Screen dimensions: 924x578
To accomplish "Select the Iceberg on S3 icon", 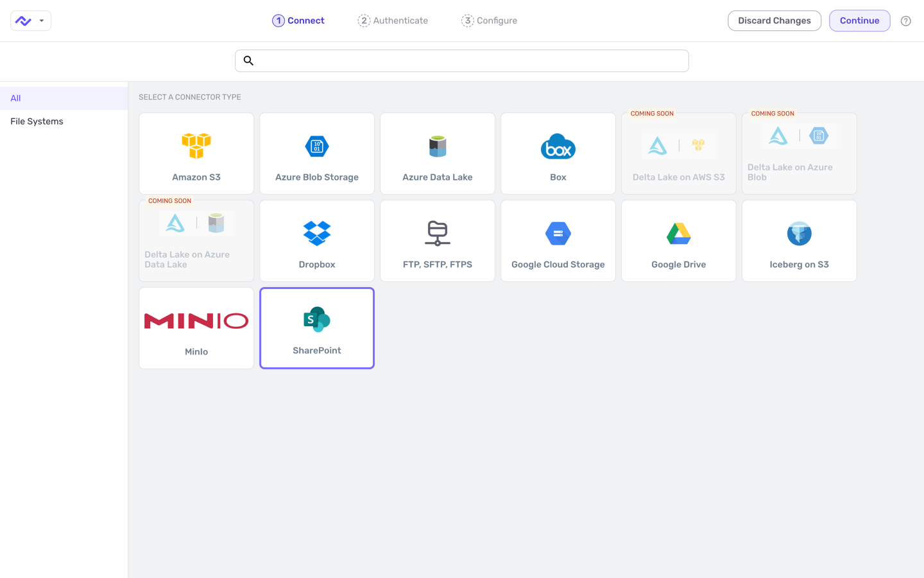I will 800,233.
